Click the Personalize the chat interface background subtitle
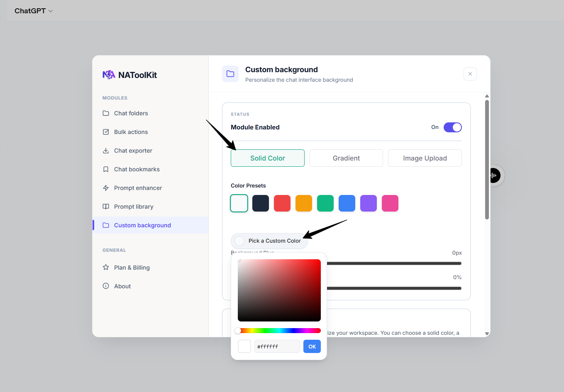Image resolution: width=564 pixels, height=392 pixels. (299, 80)
